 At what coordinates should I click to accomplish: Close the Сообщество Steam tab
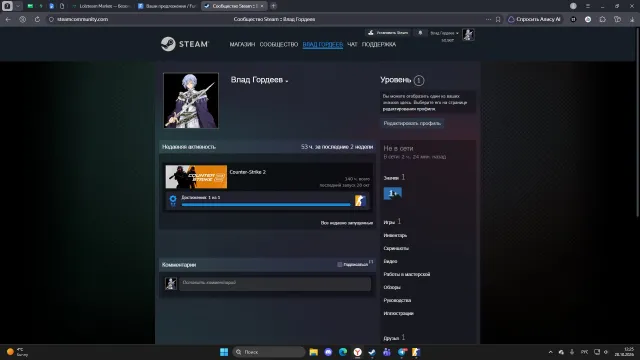tap(262, 6)
